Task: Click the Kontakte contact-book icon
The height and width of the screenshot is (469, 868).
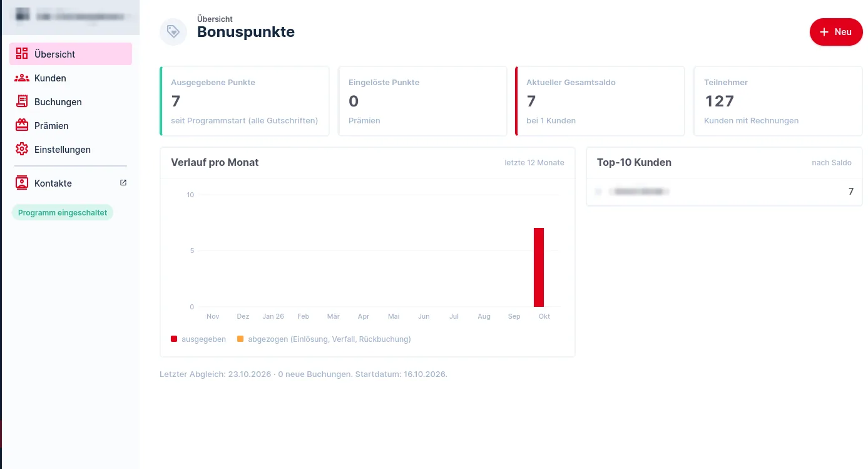Action: 22,183
